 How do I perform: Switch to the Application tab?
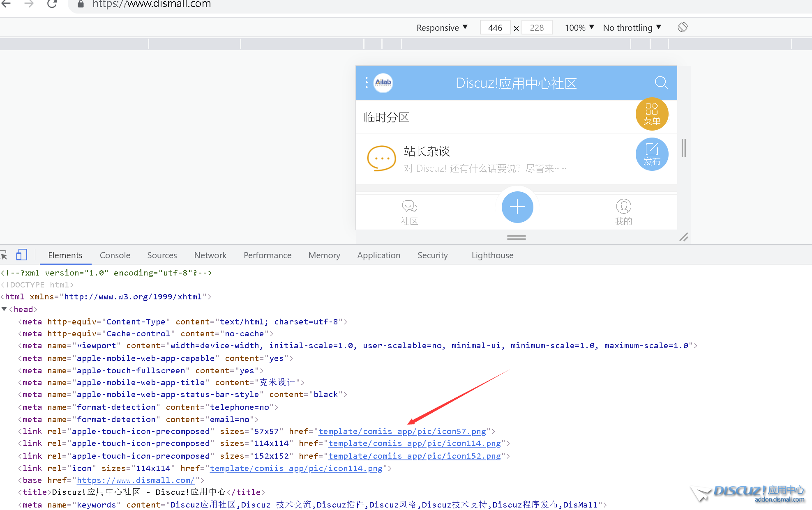[x=378, y=255]
